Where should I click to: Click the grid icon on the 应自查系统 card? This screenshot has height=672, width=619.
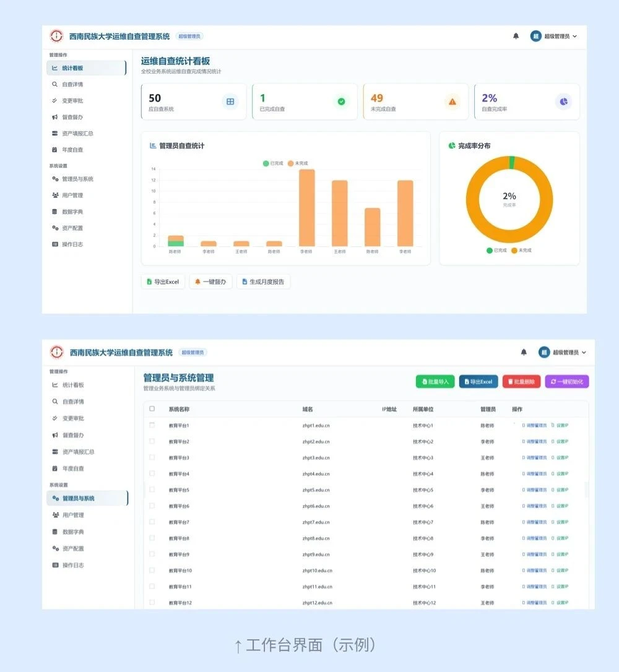coord(230,101)
